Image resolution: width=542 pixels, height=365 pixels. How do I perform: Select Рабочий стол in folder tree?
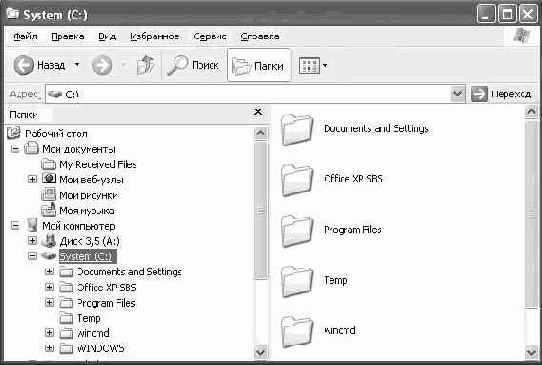[x=56, y=134]
